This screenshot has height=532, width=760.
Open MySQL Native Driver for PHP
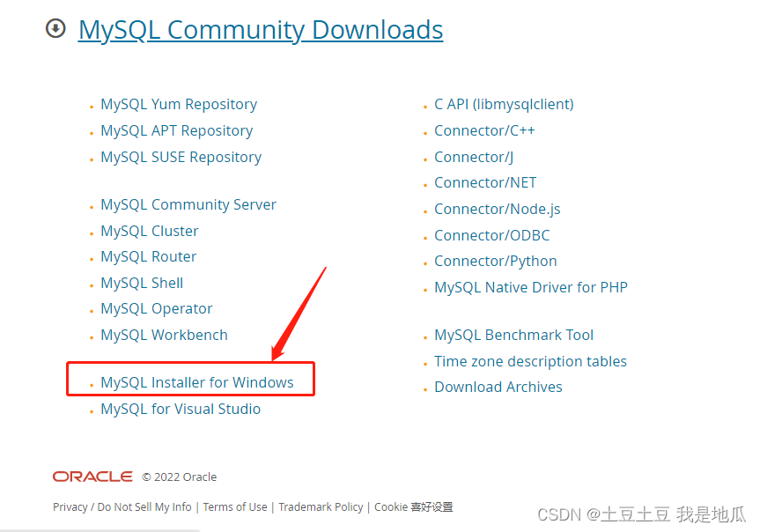point(531,288)
